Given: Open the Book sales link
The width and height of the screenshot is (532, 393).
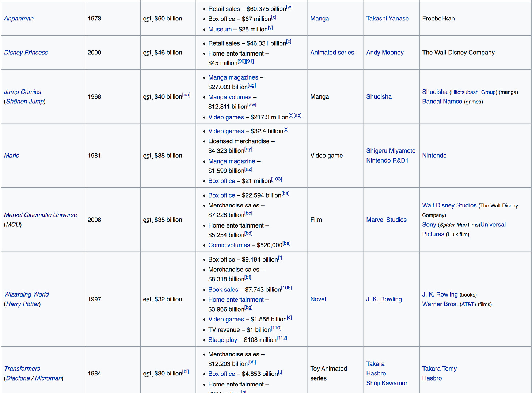Looking at the screenshot, I should click(223, 290).
